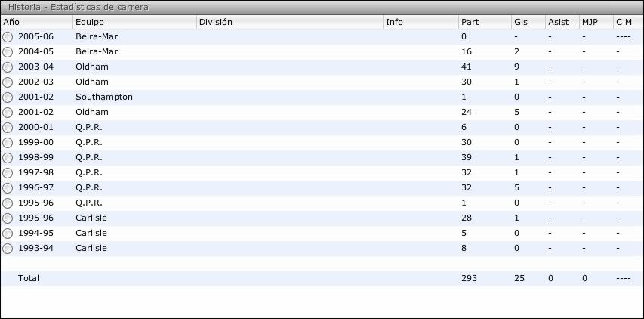The width and height of the screenshot is (644, 319).
Task: Sort by the MJP column header
Action: [596, 22]
